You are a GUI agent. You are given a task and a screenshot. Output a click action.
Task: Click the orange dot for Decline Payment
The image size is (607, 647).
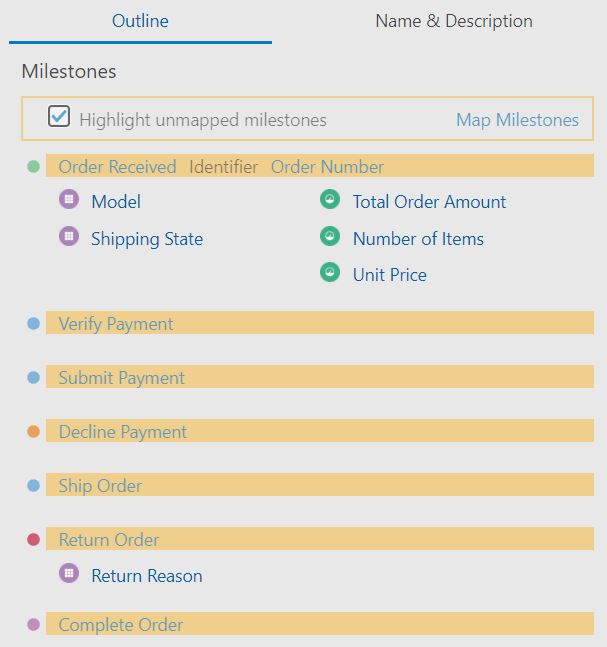(x=33, y=432)
